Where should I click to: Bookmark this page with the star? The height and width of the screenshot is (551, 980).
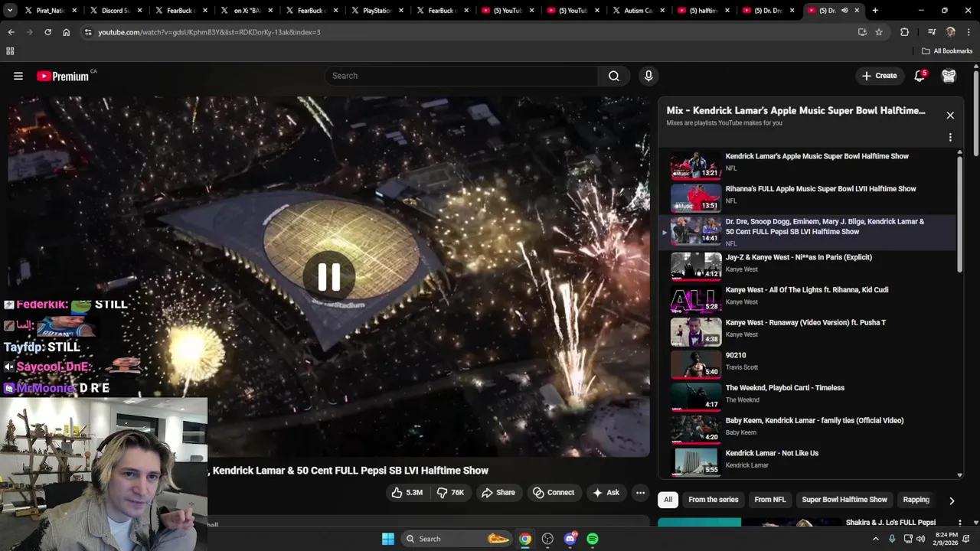click(x=879, y=32)
